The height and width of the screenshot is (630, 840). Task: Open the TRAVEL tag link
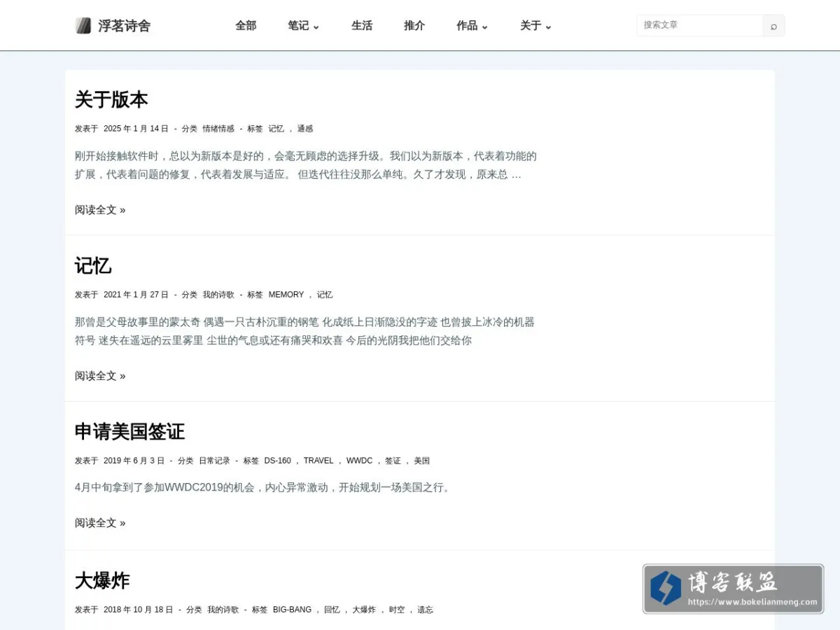tap(318, 461)
